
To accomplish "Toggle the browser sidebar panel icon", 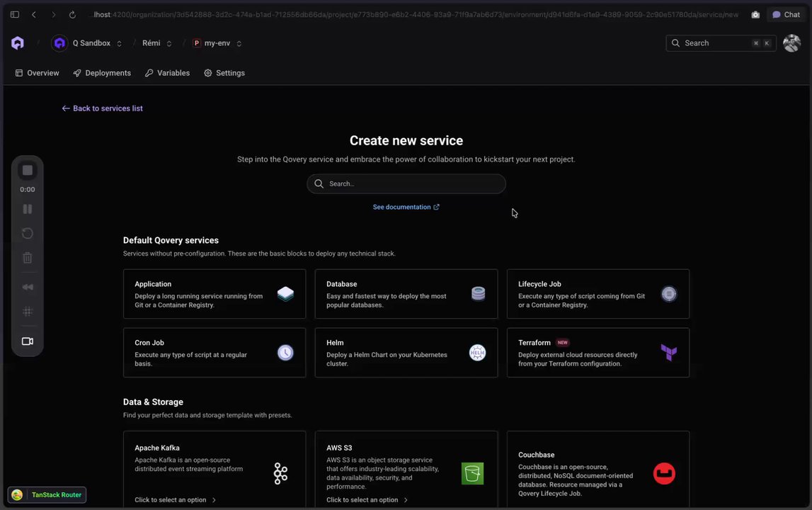I will 14,14.
